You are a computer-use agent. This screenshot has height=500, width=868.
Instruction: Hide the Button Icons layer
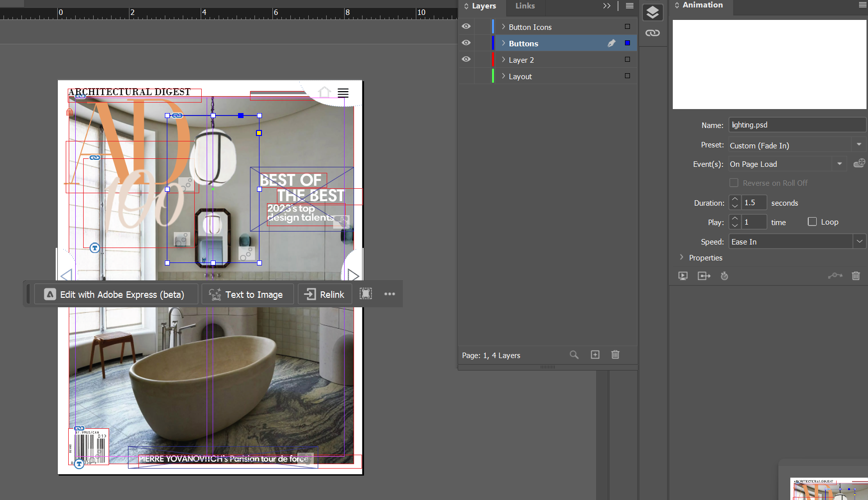coord(466,26)
